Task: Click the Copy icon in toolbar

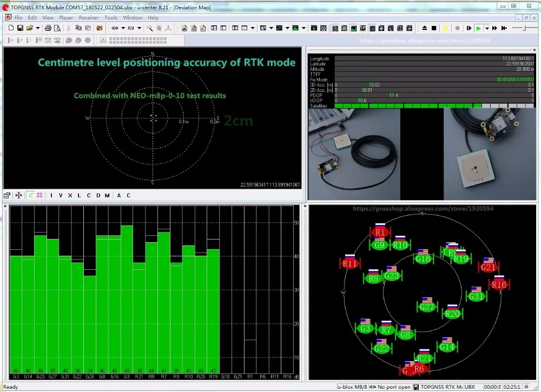Action: coord(78,28)
